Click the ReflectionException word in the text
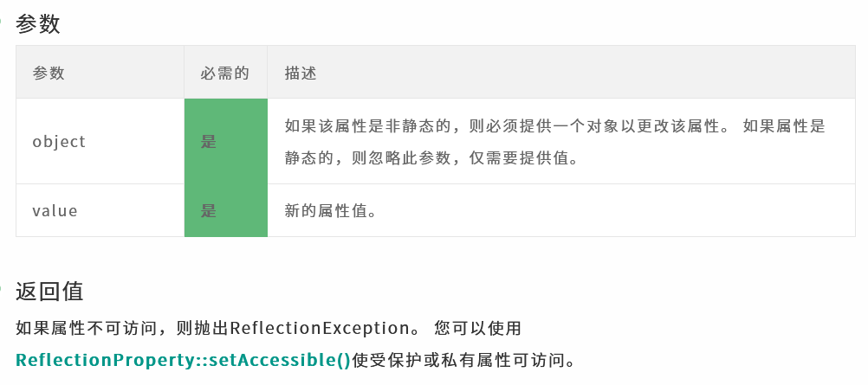Screen dimensions: 868x385 coord(319,328)
